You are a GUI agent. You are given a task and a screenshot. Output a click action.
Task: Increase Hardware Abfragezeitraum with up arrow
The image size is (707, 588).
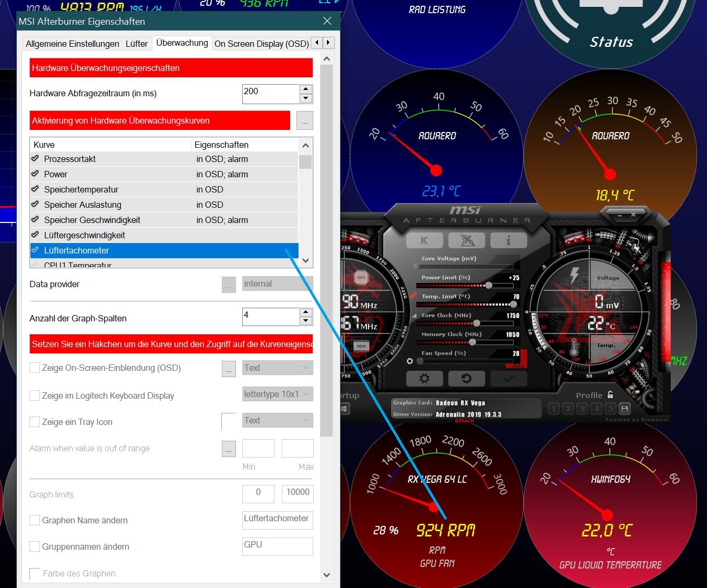click(x=306, y=89)
